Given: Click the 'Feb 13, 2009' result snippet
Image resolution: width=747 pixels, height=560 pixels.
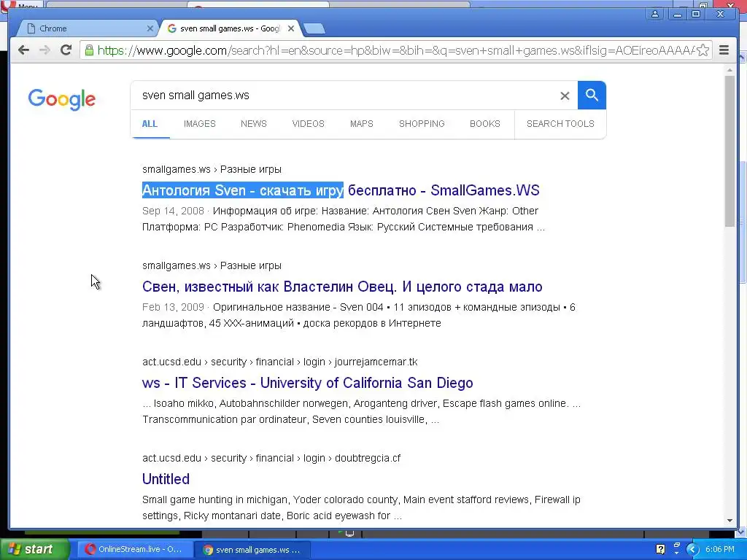Looking at the screenshot, I should click(359, 315).
